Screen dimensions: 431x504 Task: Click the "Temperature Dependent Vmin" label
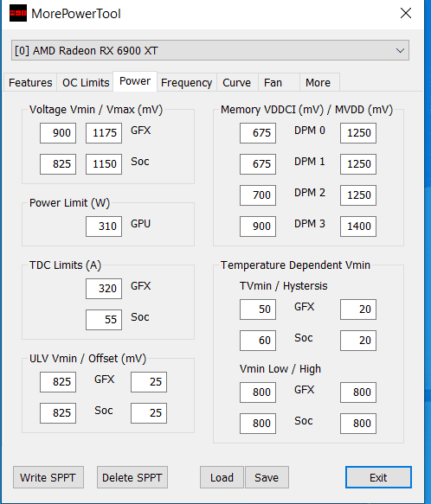(295, 265)
